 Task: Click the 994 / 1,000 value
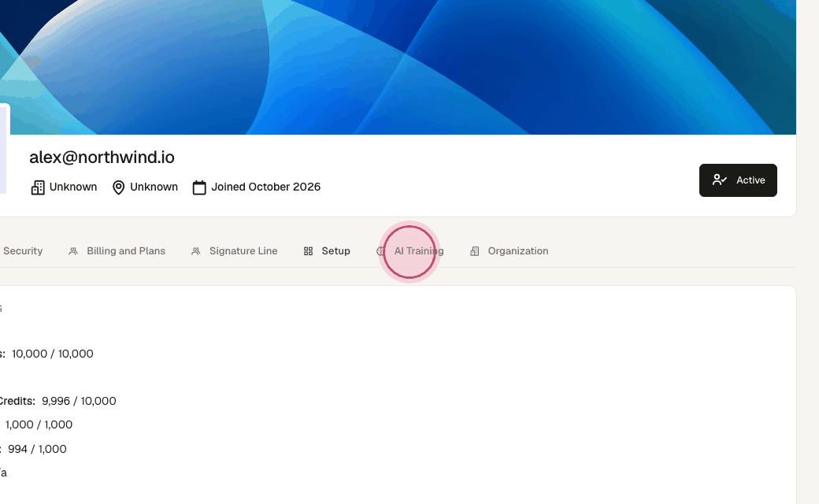pos(37,449)
